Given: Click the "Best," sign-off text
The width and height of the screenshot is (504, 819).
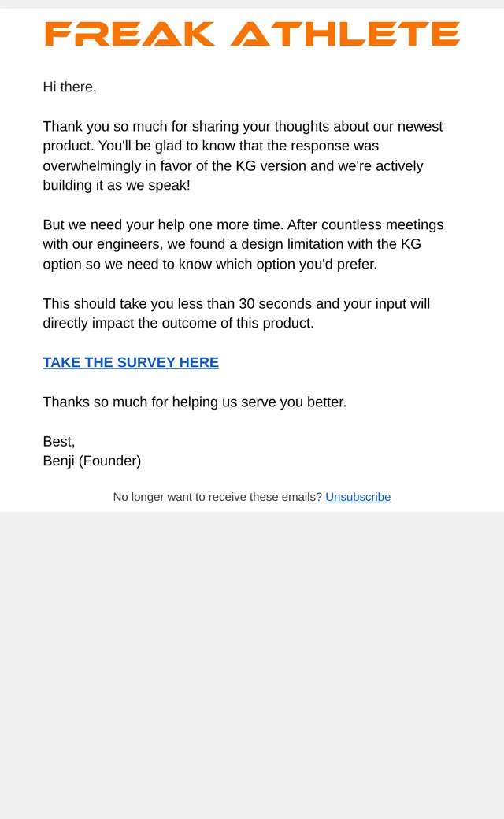Looking at the screenshot, I should tap(59, 441).
